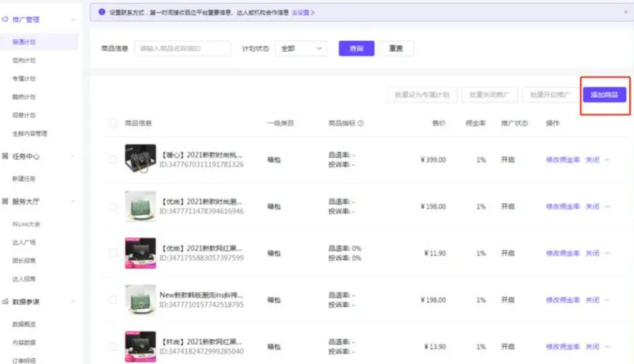Check the New新款韩版 row checkbox
The height and width of the screenshot is (364, 634).
[x=113, y=300]
